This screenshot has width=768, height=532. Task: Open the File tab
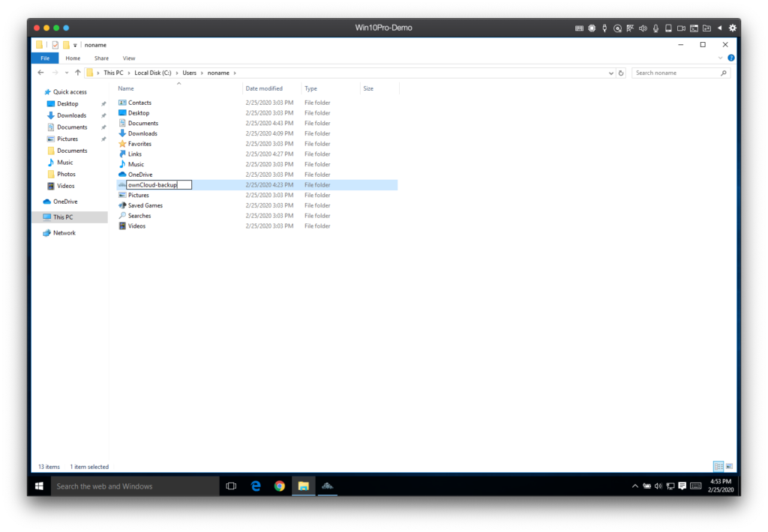coord(45,58)
